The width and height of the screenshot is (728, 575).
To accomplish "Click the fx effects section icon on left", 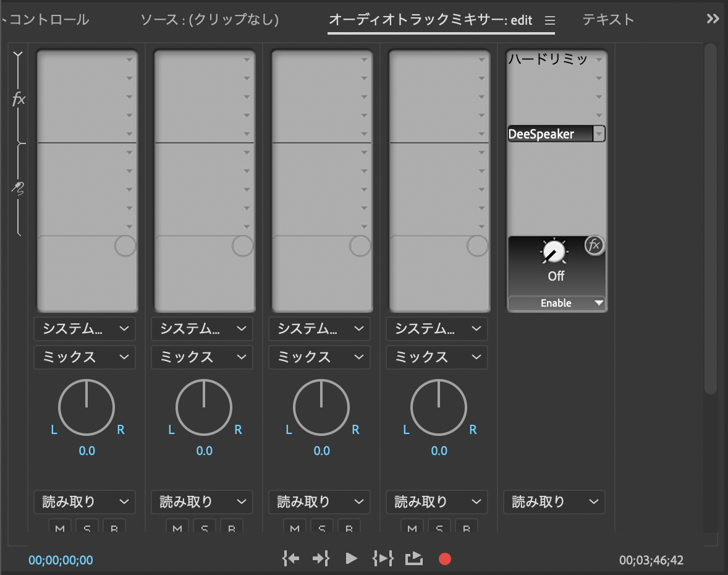I will [x=19, y=99].
